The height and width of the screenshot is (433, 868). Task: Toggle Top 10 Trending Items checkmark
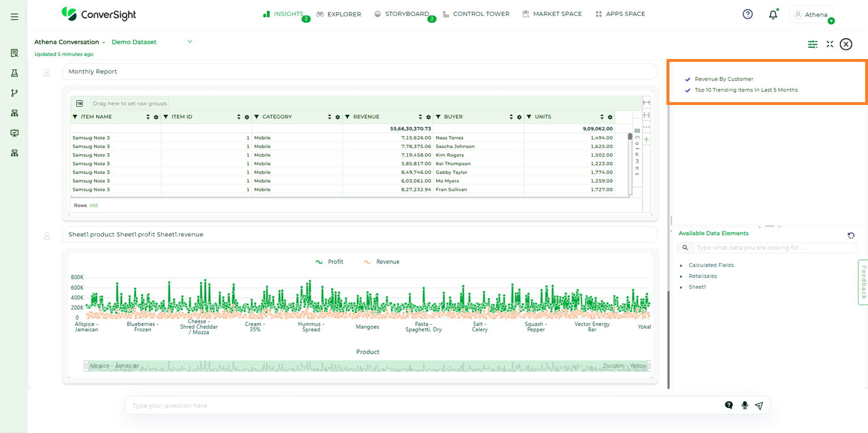pos(687,90)
